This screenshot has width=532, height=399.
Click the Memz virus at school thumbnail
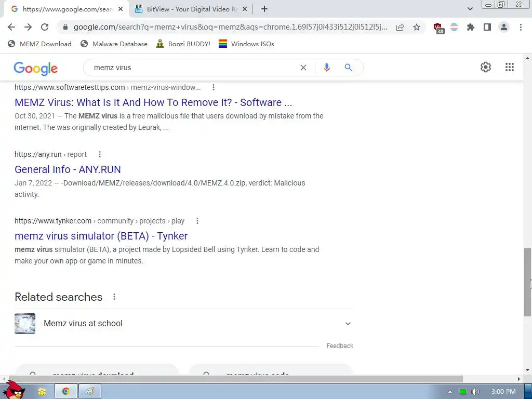point(25,324)
